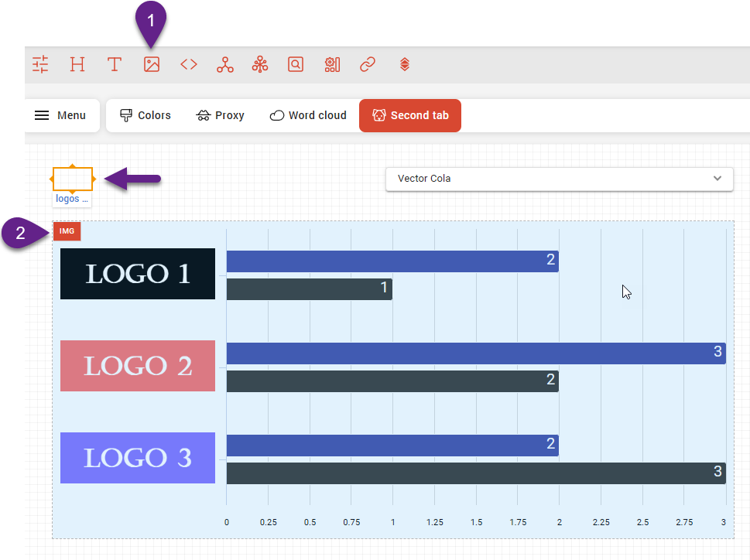Click the magnifier search box icon
The width and height of the screenshot is (750, 560).
296,65
